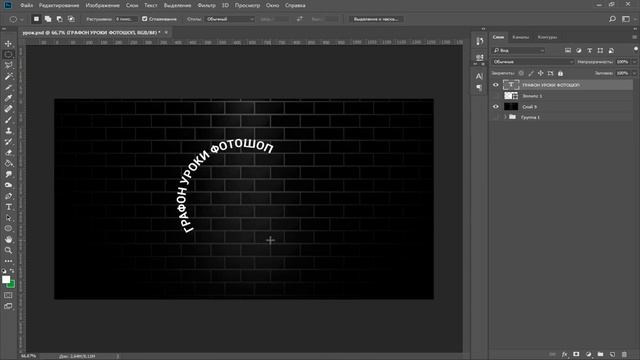The height and width of the screenshot is (360, 640).
Task: Turn layer filtering on/off switch
Action: coord(636,49)
